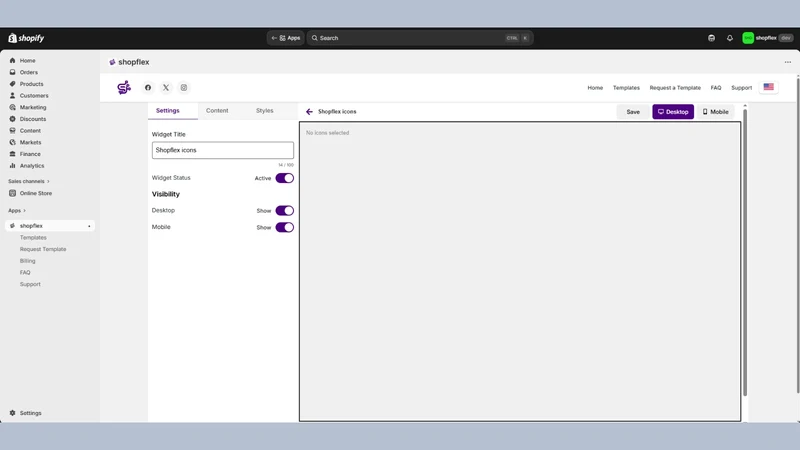Click the shopflex logo in app header
The height and width of the screenshot is (450, 800).
(x=124, y=88)
